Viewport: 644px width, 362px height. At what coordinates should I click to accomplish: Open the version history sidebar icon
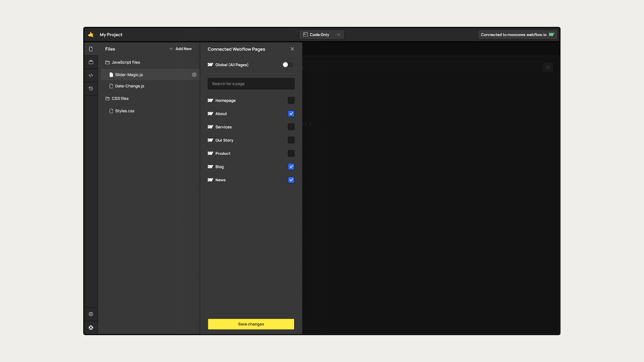click(91, 88)
